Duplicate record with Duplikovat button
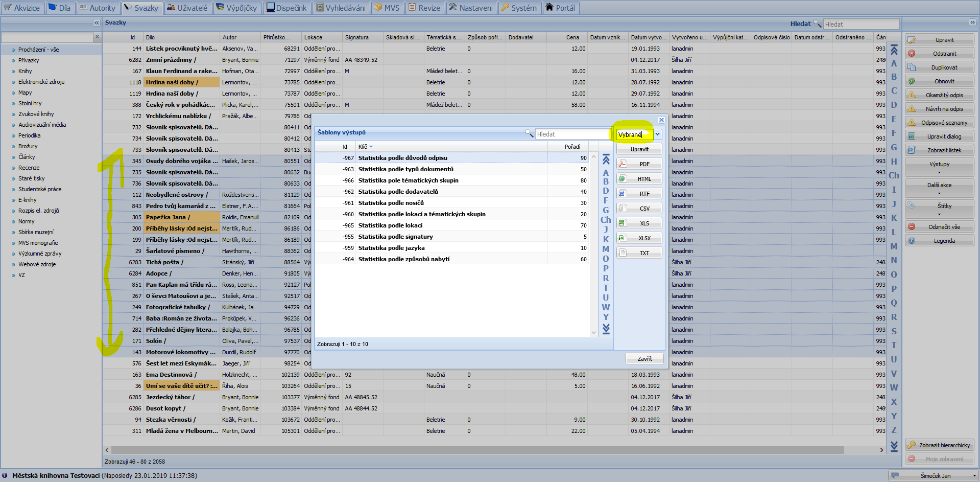Image resolution: width=980 pixels, height=482 pixels. pyautogui.click(x=940, y=67)
